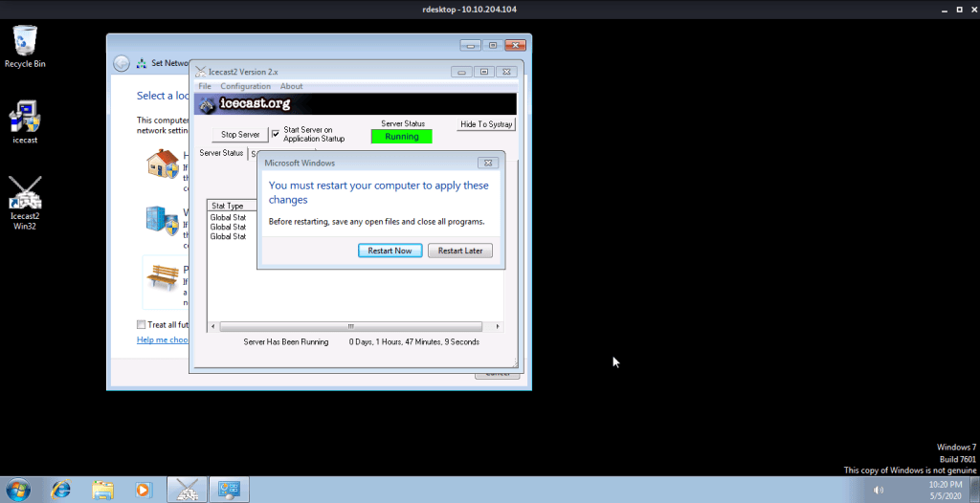Open the File menu in Icecast2
The width and height of the screenshot is (980, 503).
pyautogui.click(x=205, y=86)
